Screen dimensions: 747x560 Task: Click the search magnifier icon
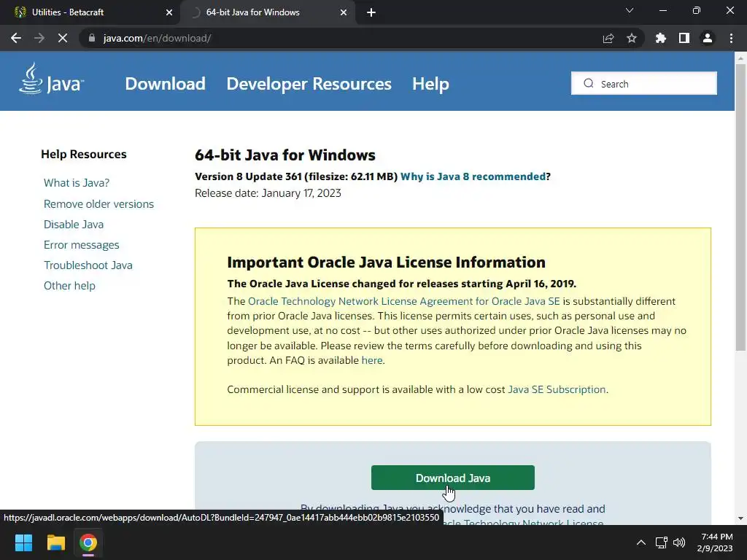click(x=589, y=83)
